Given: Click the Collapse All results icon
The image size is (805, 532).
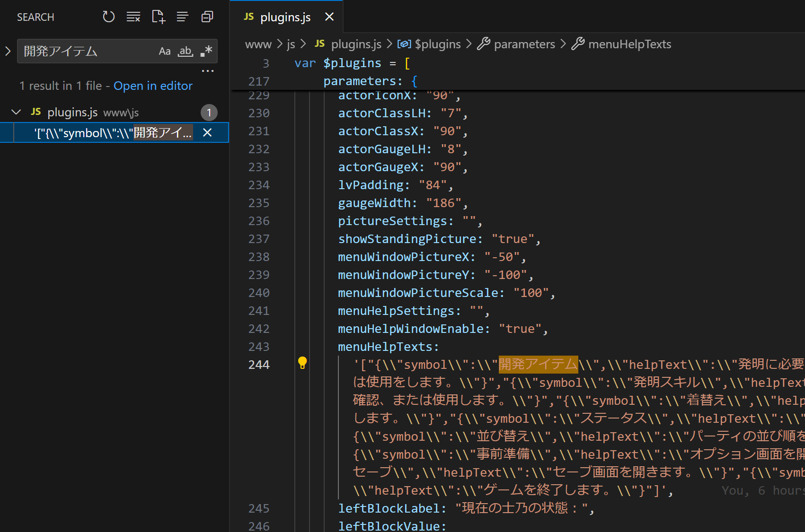Looking at the screenshot, I should pyautogui.click(x=207, y=17).
